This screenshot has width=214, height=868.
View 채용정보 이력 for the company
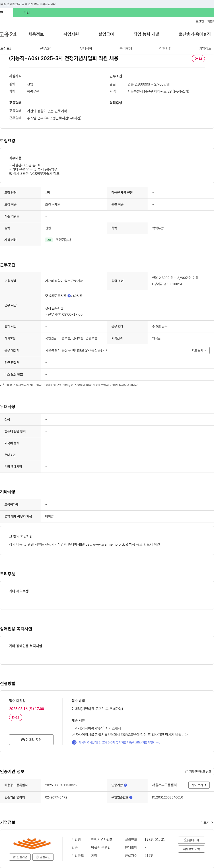tap(191, 849)
